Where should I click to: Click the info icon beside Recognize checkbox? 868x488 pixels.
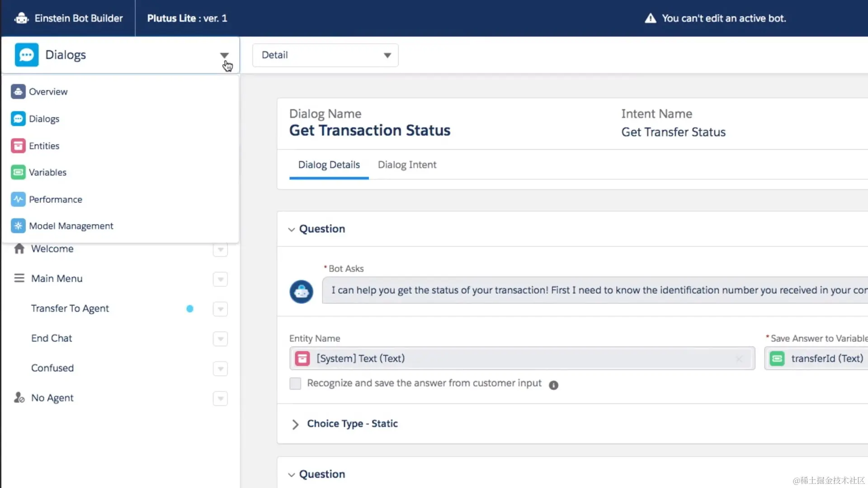553,385
